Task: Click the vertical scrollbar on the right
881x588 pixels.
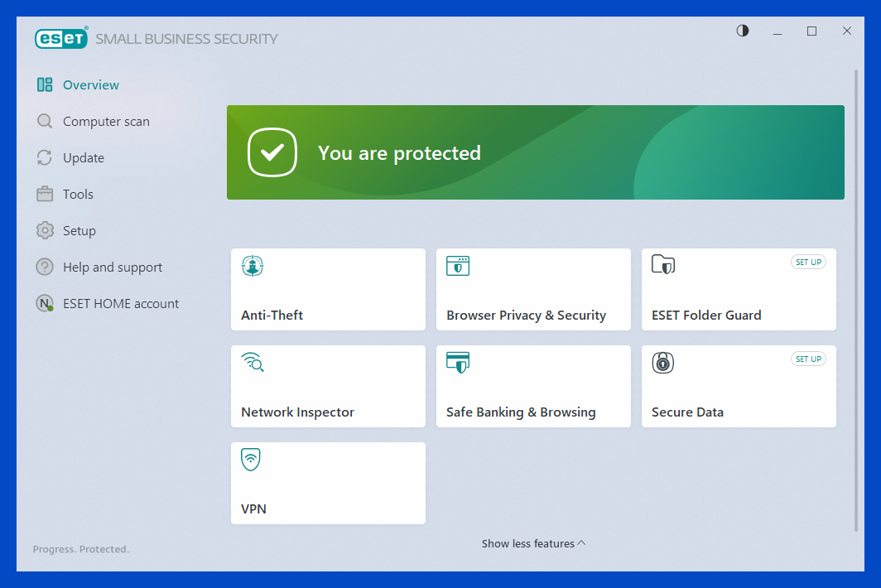Action: pyautogui.click(x=856, y=300)
